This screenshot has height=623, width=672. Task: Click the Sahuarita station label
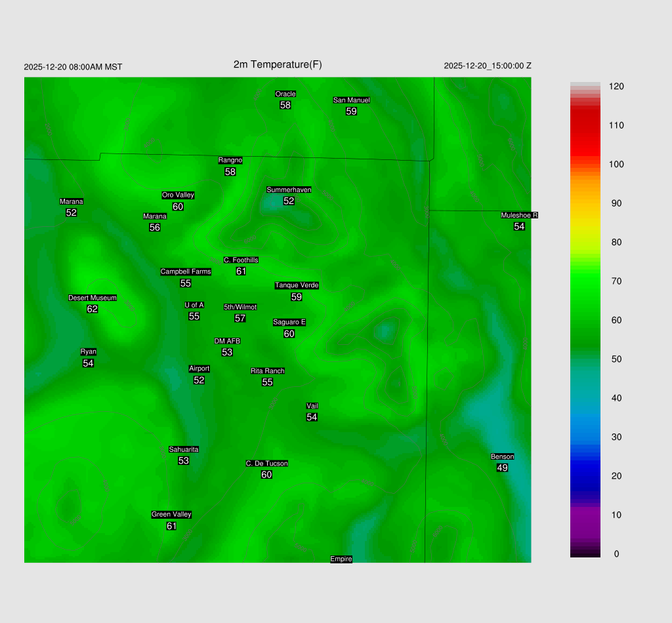pos(184,449)
